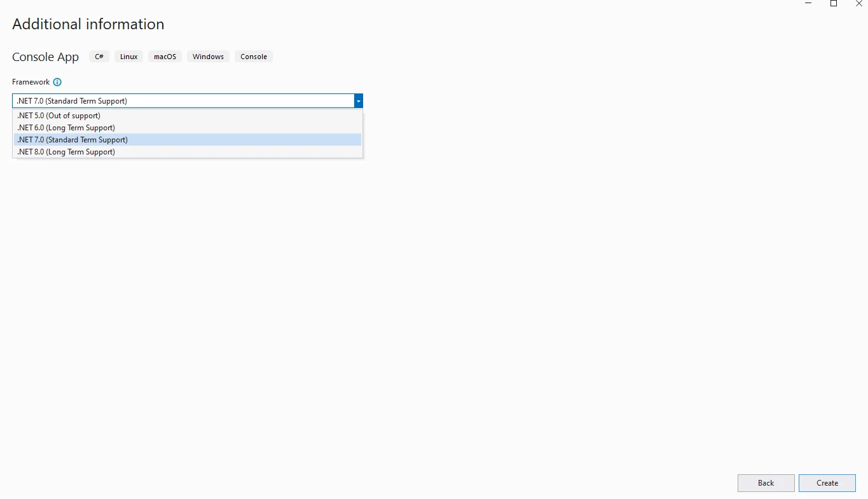Click the Linux platform tag
Screen dimensions: 868x499
pyautogui.click(x=129, y=57)
